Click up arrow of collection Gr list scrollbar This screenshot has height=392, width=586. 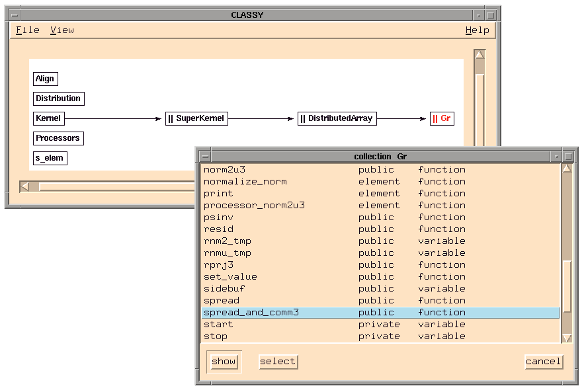tap(567, 169)
